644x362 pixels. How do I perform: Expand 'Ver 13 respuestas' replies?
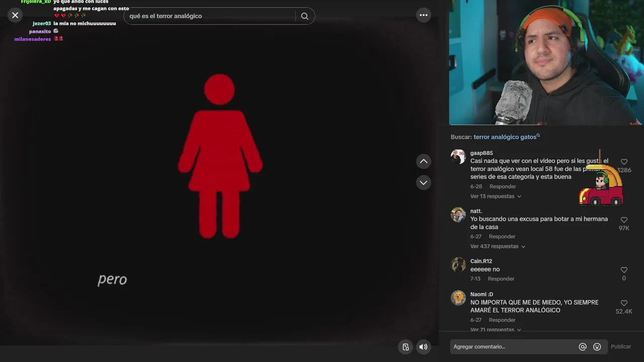[x=496, y=196]
